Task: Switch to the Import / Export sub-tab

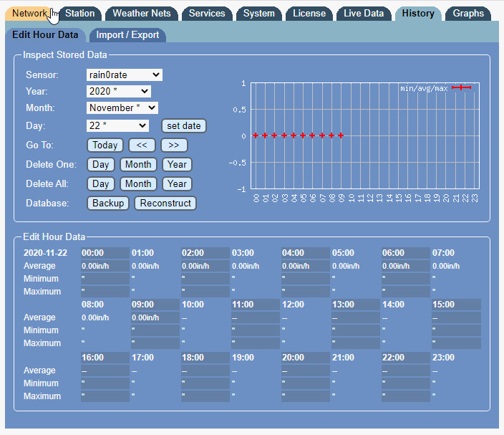Action: pos(127,34)
